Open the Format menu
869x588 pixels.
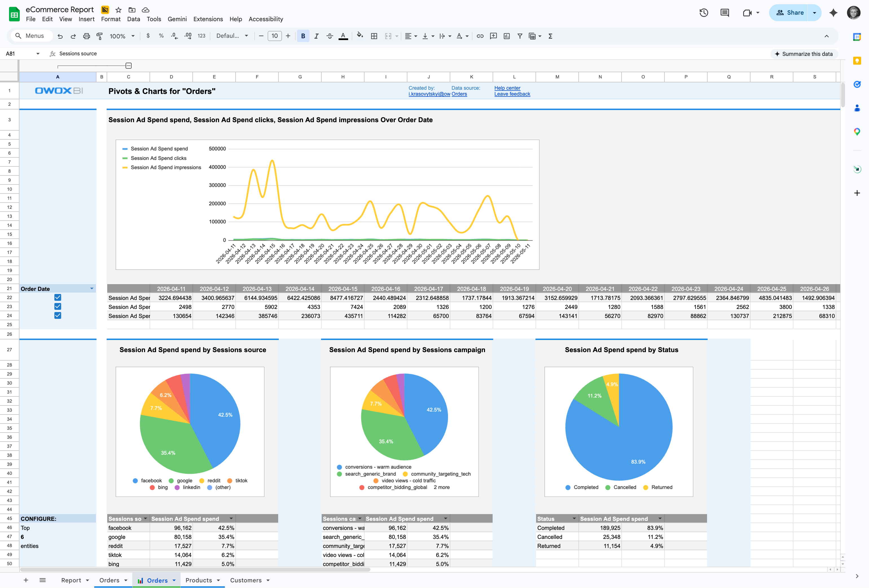click(x=111, y=19)
